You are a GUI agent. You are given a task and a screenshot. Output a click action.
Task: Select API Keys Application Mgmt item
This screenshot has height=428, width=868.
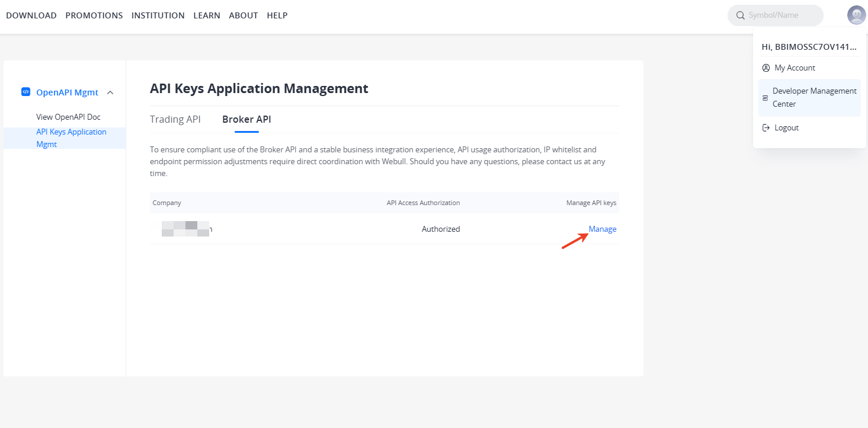(71, 138)
